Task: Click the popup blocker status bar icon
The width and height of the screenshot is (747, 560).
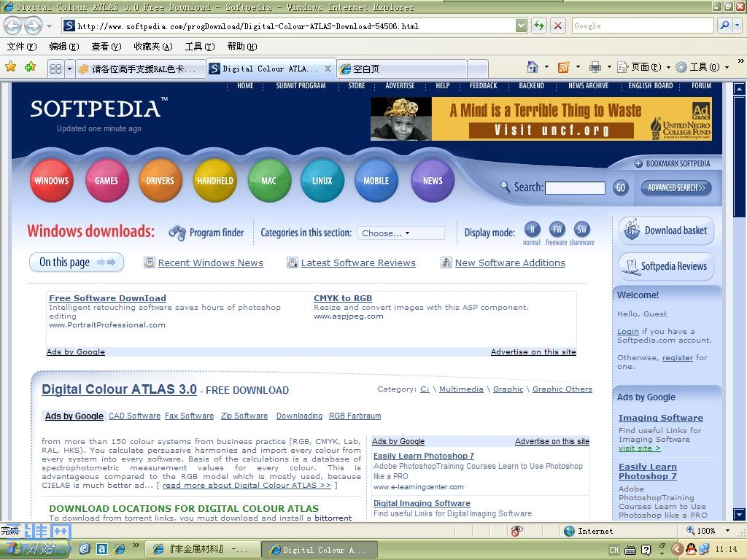Action: coord(517,531)
